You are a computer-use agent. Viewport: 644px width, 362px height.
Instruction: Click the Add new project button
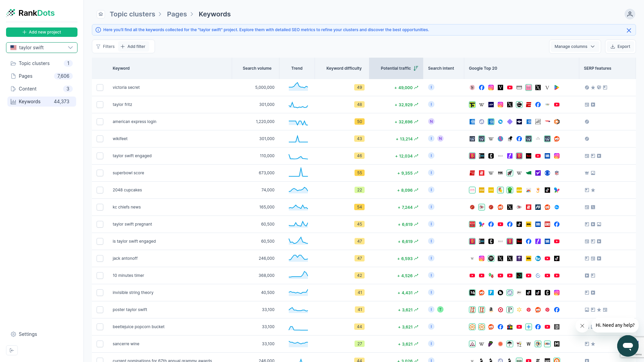(x=42, y=32)
